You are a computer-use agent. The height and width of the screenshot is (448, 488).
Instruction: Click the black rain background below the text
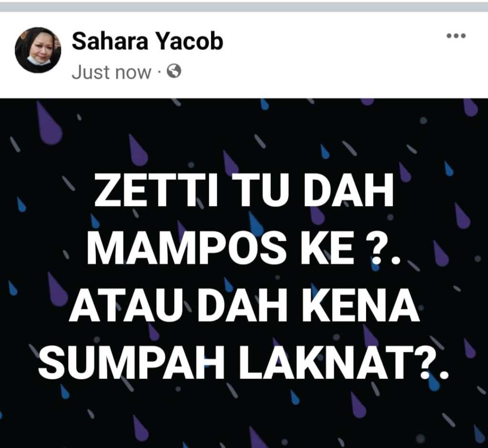pyautogui.click(x=244, y=414)
